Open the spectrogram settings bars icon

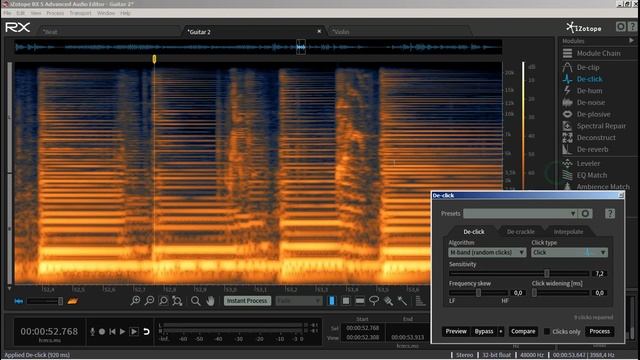[420, 301]
